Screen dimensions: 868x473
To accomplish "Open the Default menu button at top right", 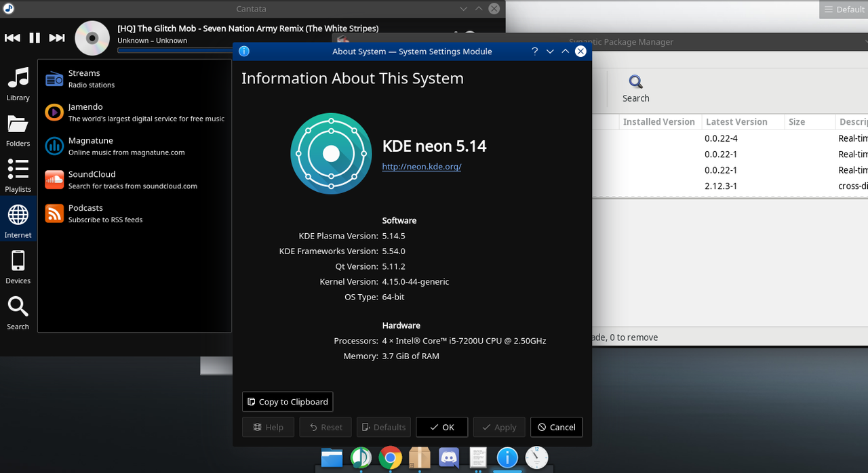I will click(844, 9).
